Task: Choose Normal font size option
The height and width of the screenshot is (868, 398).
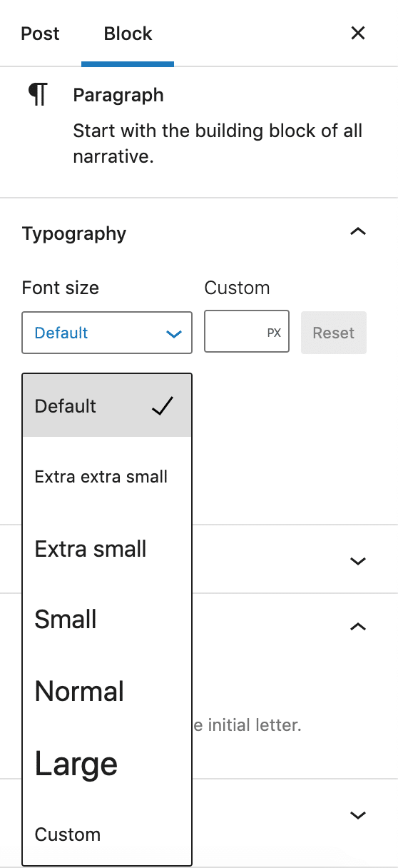Action: pos(107,691)
